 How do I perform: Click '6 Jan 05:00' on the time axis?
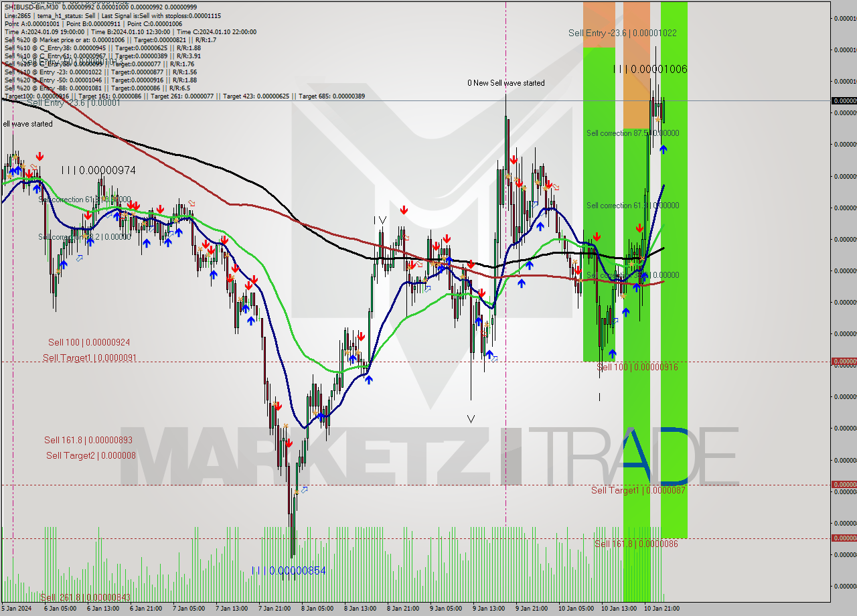[59, 608]
